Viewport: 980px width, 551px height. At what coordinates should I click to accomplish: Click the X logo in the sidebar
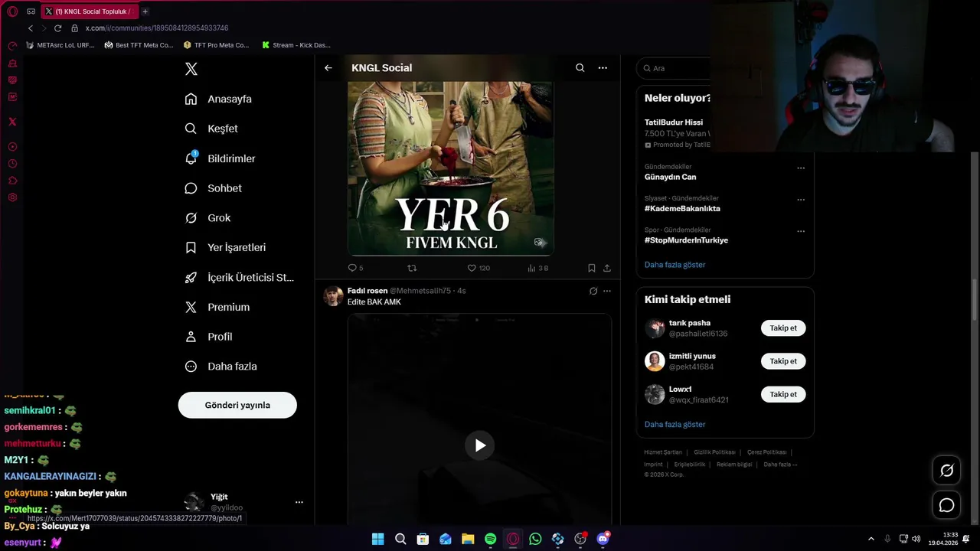coord(191,69)
